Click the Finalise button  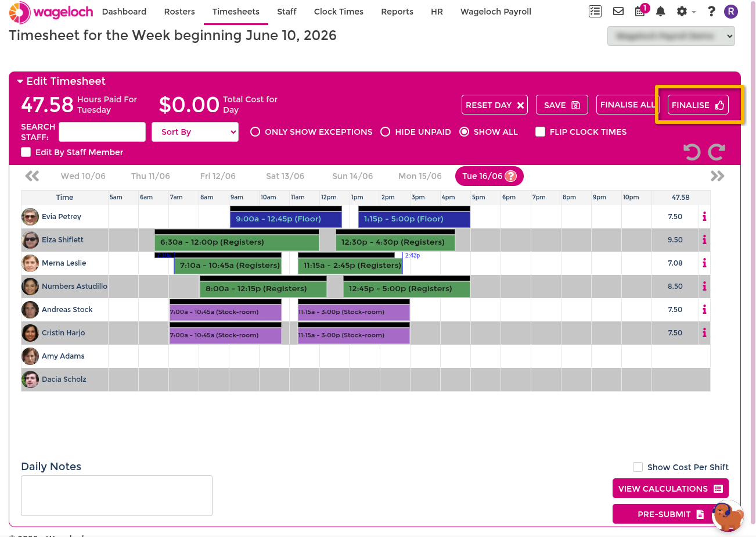coord(698,105)
